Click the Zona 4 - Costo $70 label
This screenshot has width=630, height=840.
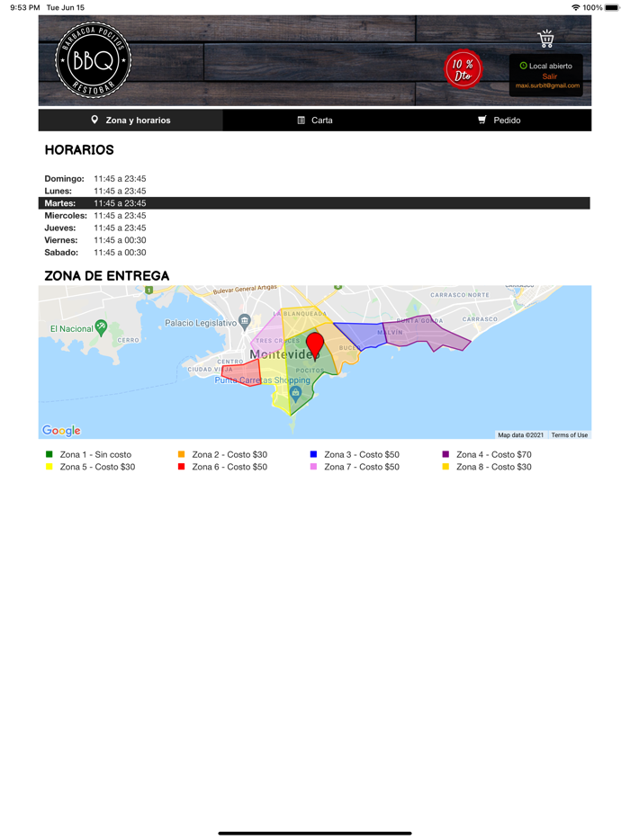point(494,454)
